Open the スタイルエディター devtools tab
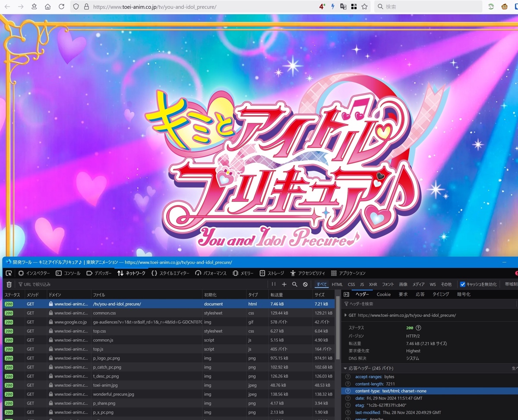 tap(171, 273)
